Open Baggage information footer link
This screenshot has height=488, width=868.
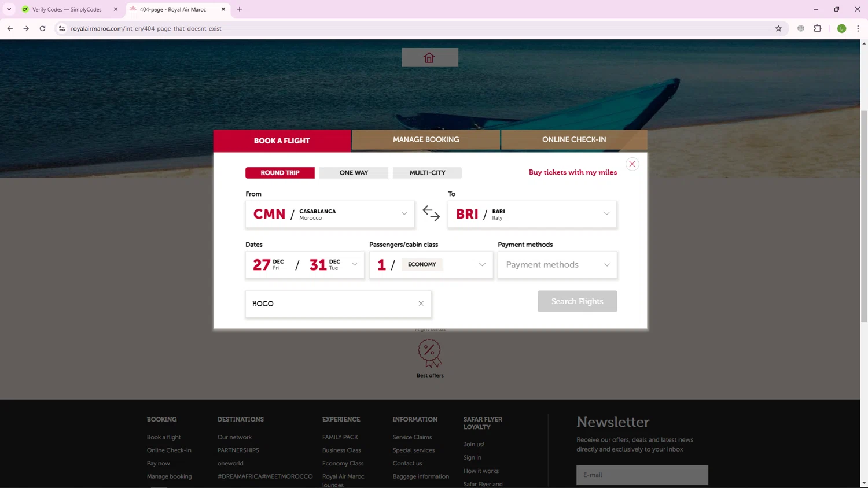click(x=421, y=476)
